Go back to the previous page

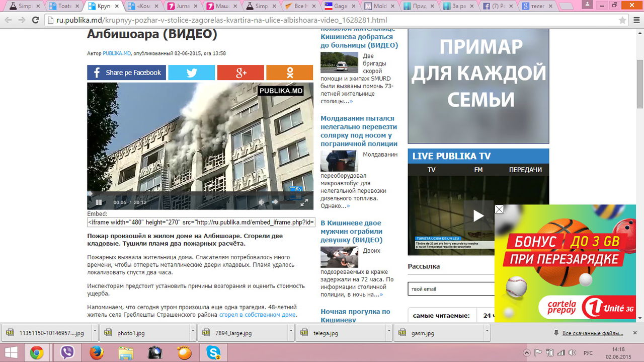[x=8, y=20]
